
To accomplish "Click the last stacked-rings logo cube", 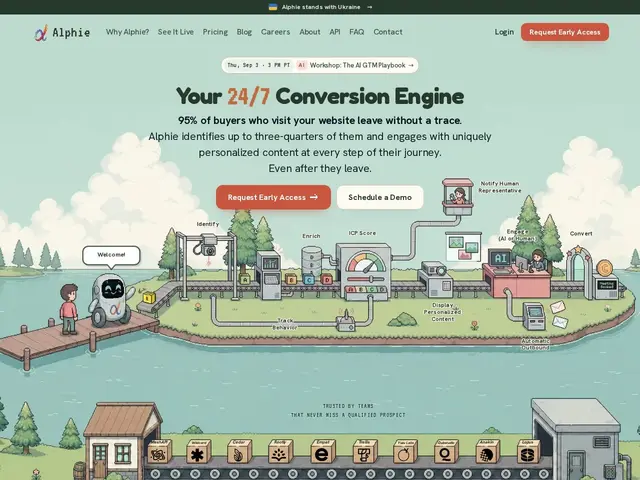I will (529, 452).
